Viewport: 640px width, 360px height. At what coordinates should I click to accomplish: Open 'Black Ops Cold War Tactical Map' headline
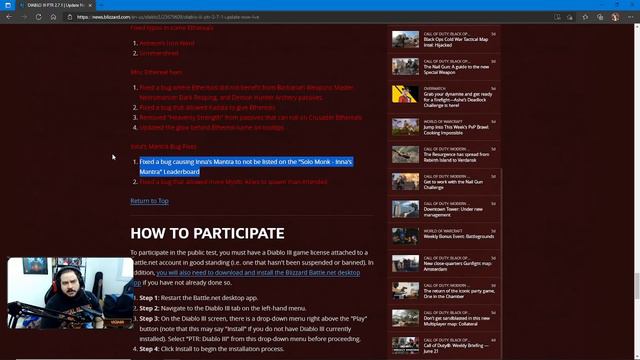[456, 42]
